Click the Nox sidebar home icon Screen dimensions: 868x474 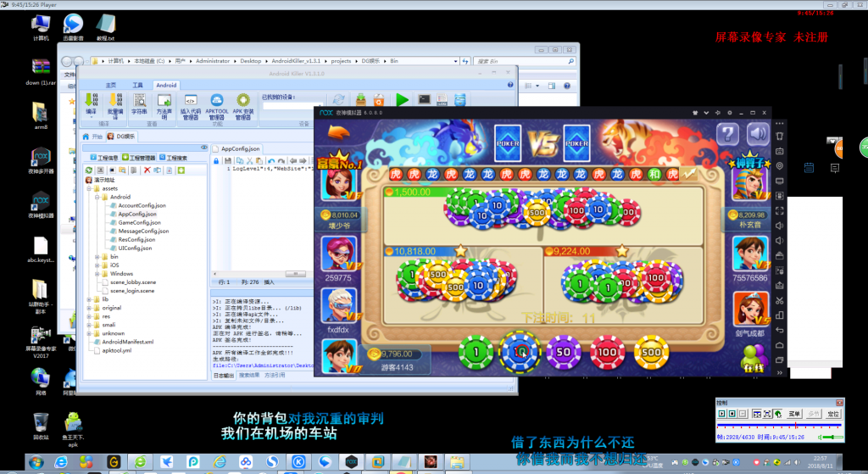(780, 345)
